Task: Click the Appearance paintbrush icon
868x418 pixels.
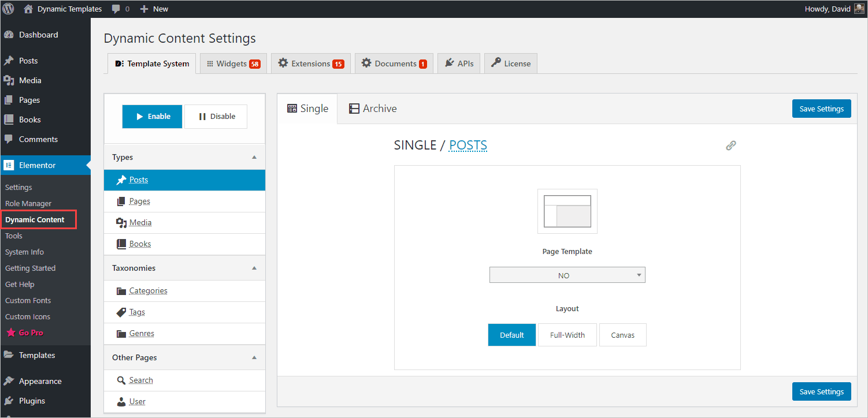Action: [x=9, y=381]
